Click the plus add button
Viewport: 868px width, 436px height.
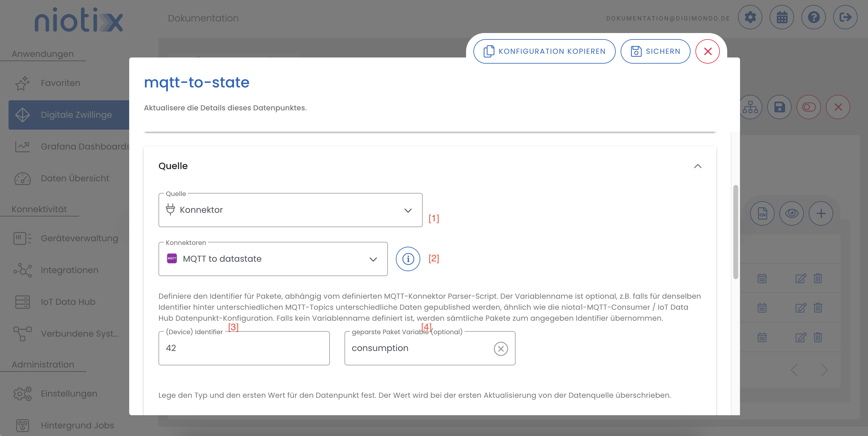click(x=821, y=213)
